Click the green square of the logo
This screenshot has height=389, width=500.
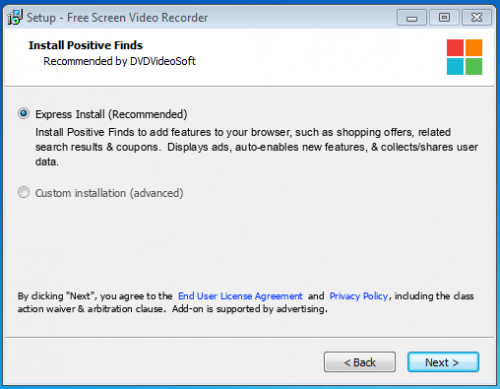[x=474, y=66]
